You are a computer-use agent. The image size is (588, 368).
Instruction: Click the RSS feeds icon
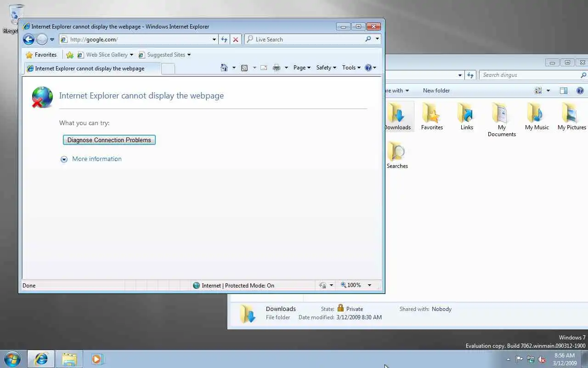pyautogui.click(x=244, y=68)
